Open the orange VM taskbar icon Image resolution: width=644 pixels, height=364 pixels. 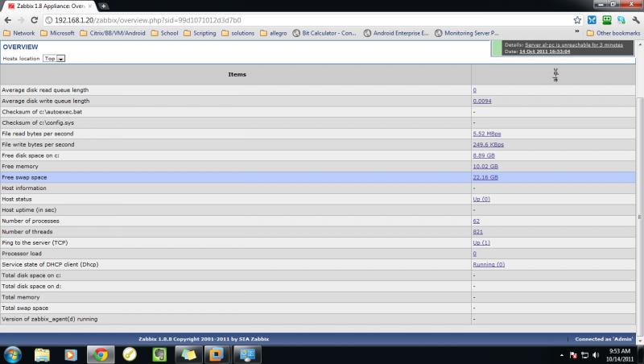tap(217, 354)
